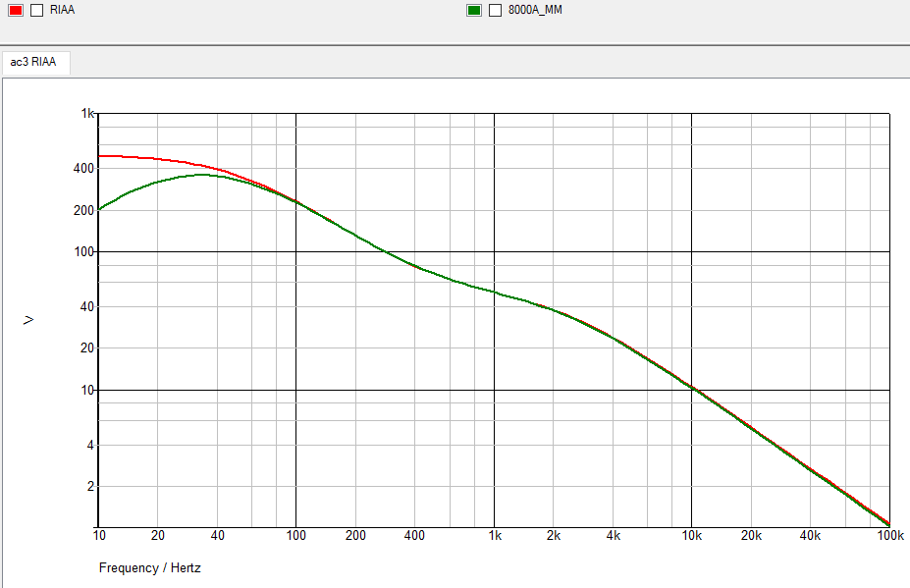
Task: Click the 100 label on the voltage axis
Action: coord(83,252)
